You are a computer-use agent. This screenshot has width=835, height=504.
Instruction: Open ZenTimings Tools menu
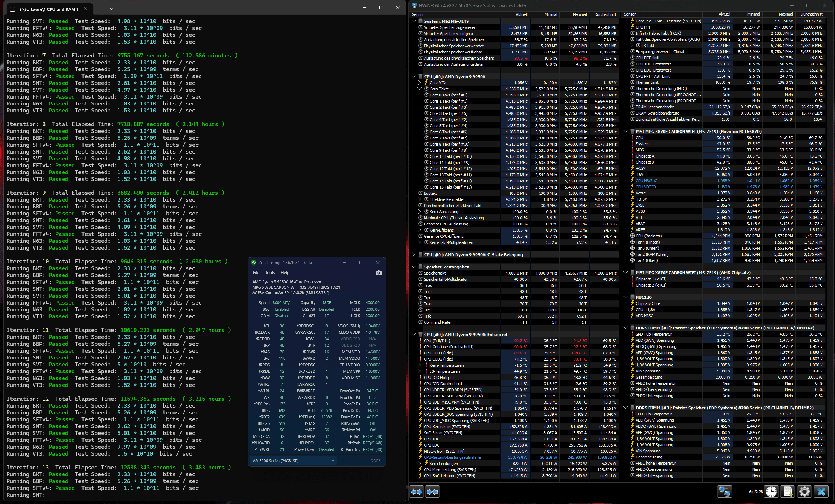tap(270, 273)
